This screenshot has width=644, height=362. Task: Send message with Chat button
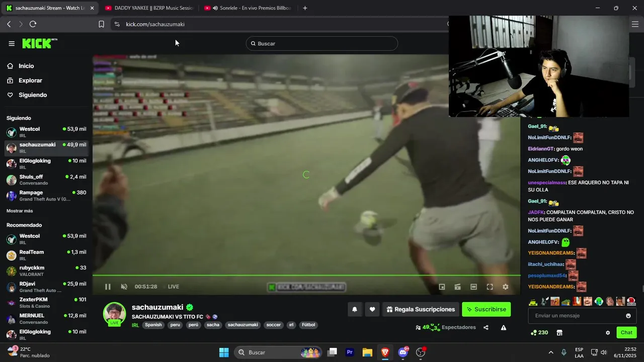[626, 332]
